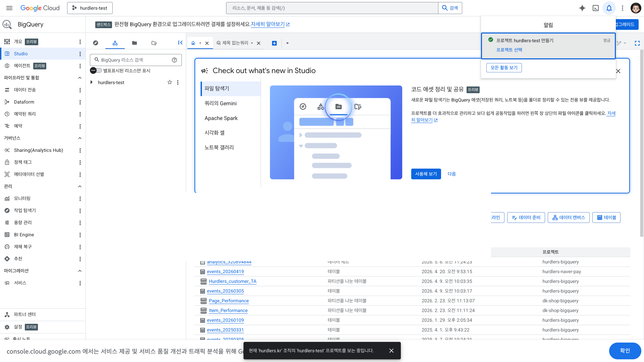Click the top search 검색 button
The width and height of the screenshot is (644, 362).
pyautogui.click(x=450, y=8)
